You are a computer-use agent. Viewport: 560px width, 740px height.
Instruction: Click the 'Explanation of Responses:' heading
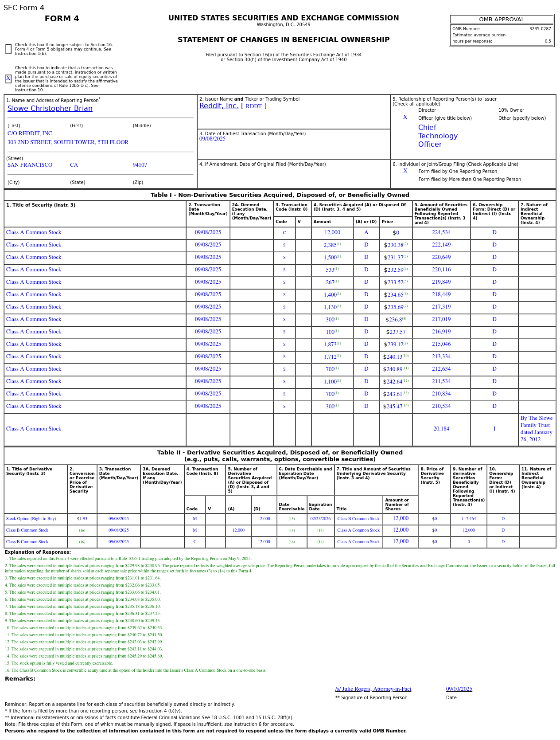pyautogui.click(x=38, y=552)
